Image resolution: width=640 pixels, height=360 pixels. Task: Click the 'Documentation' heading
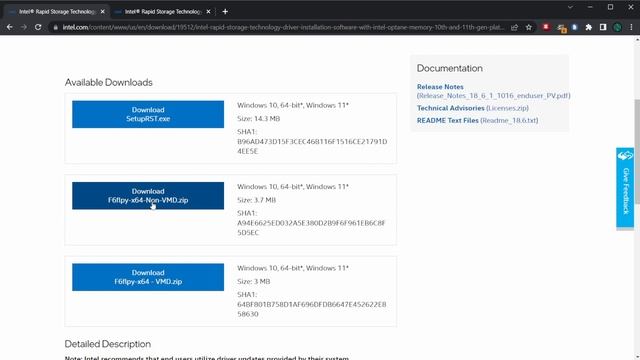click(449, 68)
